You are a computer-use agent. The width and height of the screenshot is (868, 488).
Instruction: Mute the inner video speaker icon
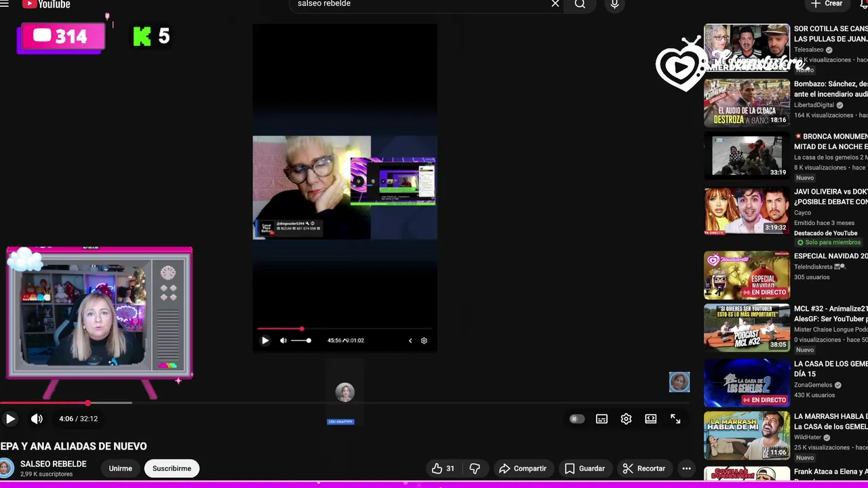(283, 340)
